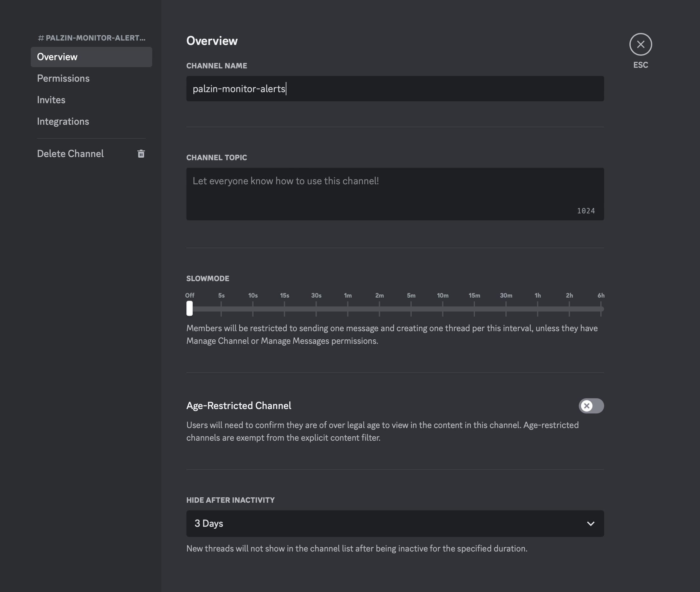Toggle the Age-Restricted Channel switch
700x592 pixels.
pyautogui.click(x=591, y=406)
